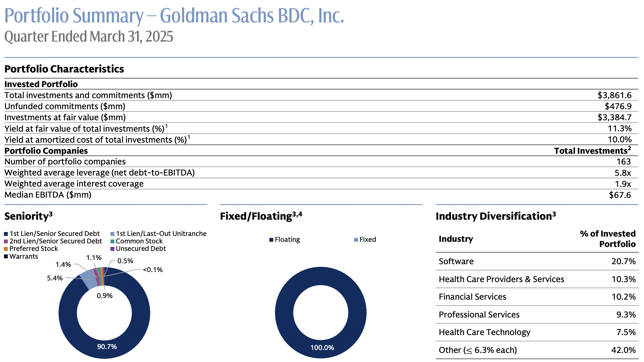This screenshot has height=362, width=644.
Task: Click the Floating legend swatch
Action: click(x=271, y=240)
